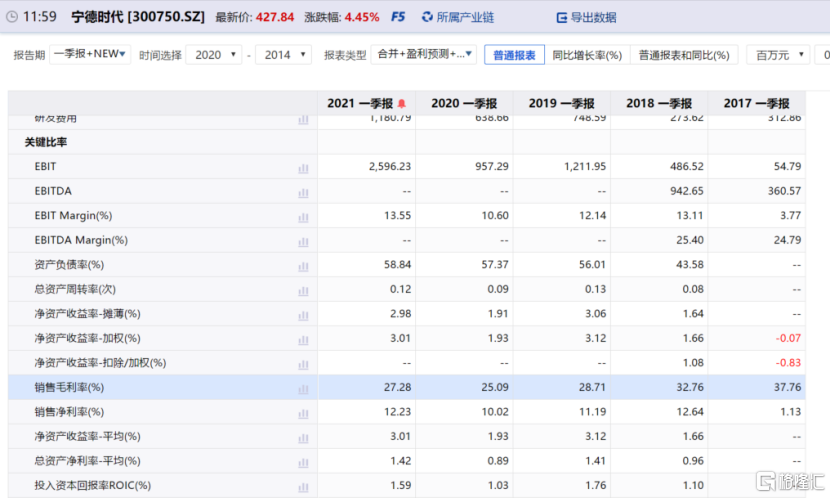Open chart icon for 净资产收益率-加权(%) row
The width and height of the screenshot is (831, 498).
point(303,340)
